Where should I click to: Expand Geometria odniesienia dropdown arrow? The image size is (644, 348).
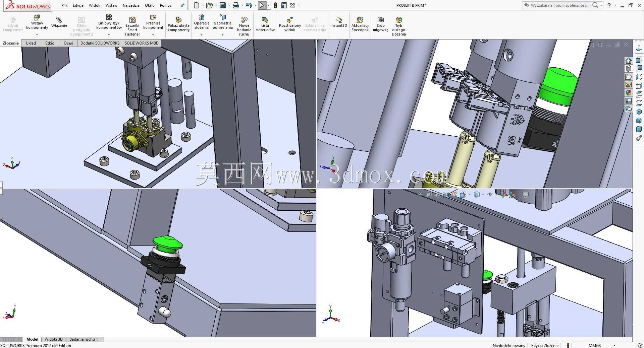tap(222, 35)
